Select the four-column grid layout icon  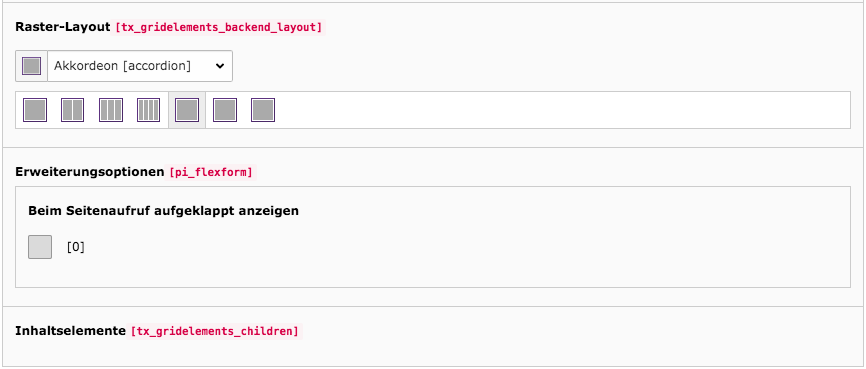149,110
